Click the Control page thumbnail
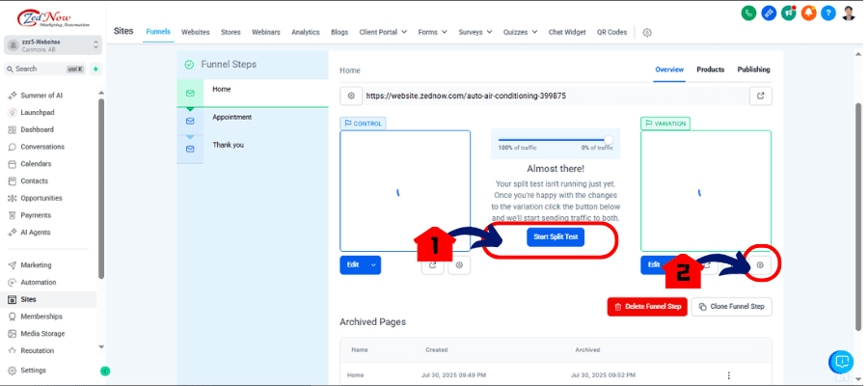 [x=405, y=192]
